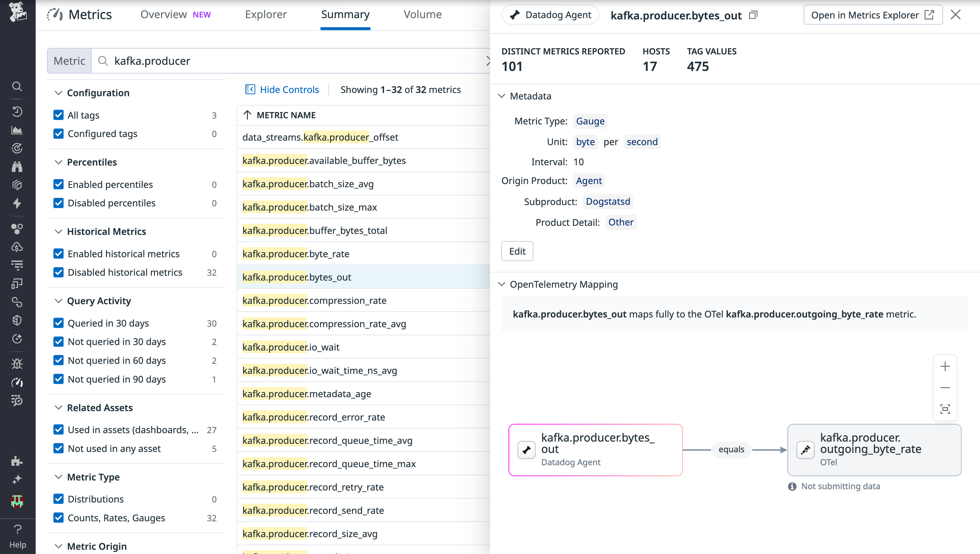Uncheck the Not queried in 90 days filter

click(x=59, y=379)
